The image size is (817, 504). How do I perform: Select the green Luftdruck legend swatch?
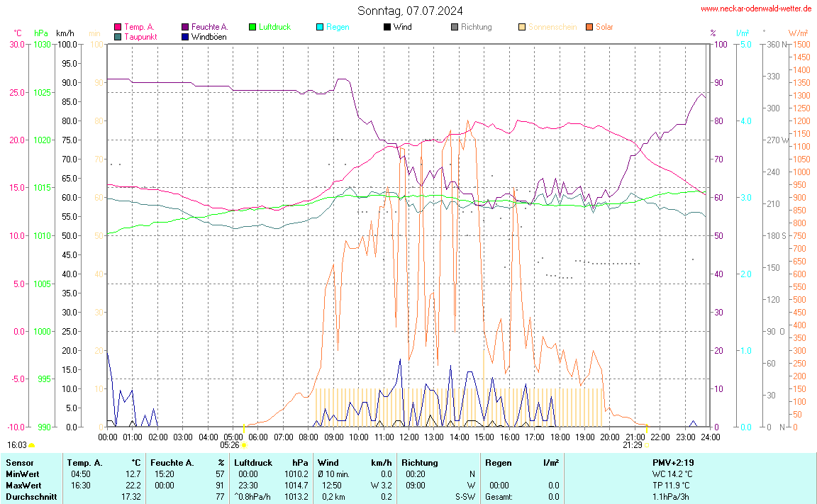coord(252,27)
